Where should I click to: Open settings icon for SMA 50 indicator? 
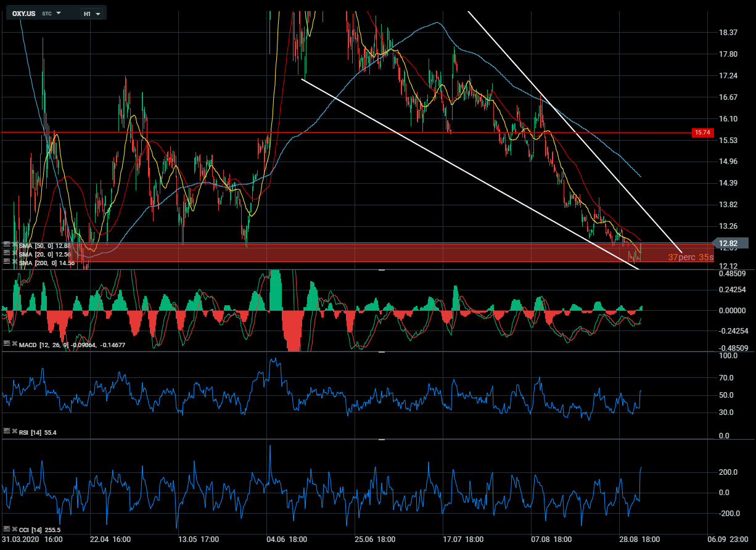coord(6,245)
